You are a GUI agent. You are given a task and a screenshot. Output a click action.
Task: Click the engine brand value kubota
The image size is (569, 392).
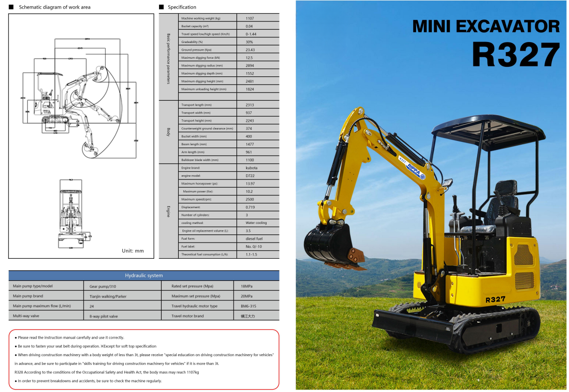tap(251, 168)
